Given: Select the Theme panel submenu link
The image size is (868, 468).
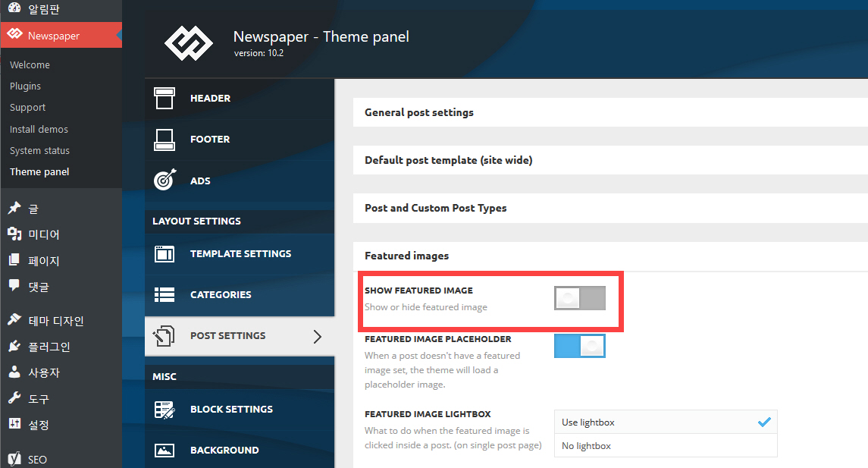Looking at the screenshot, I should 39,171.
